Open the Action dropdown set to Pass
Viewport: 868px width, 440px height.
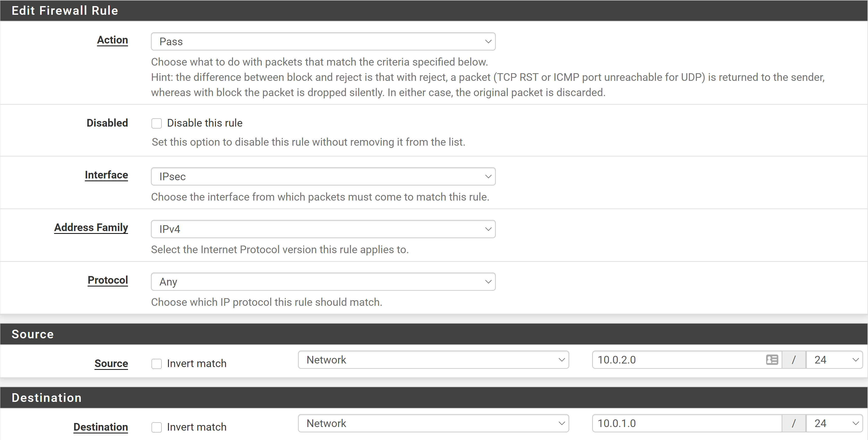[323, 41]
